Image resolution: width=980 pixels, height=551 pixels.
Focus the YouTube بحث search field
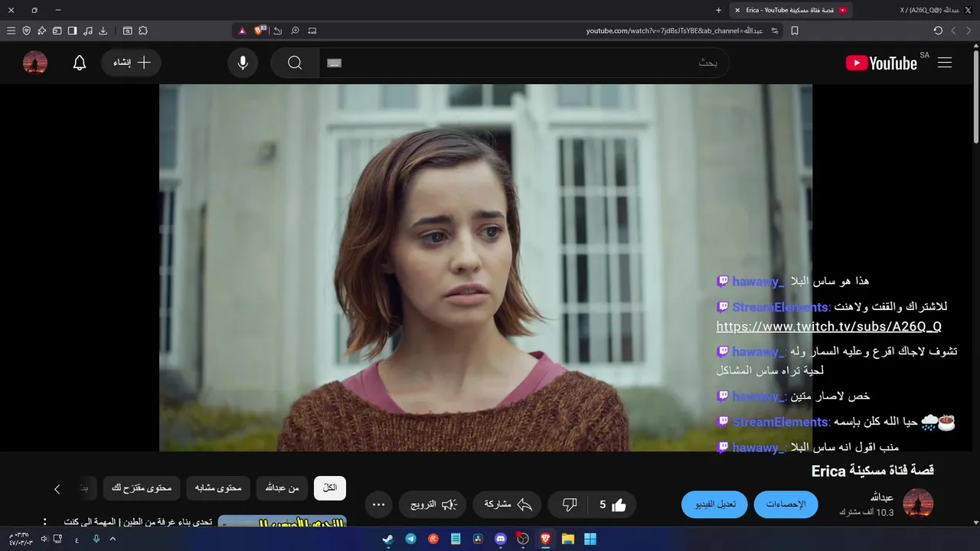coord(524,63)
